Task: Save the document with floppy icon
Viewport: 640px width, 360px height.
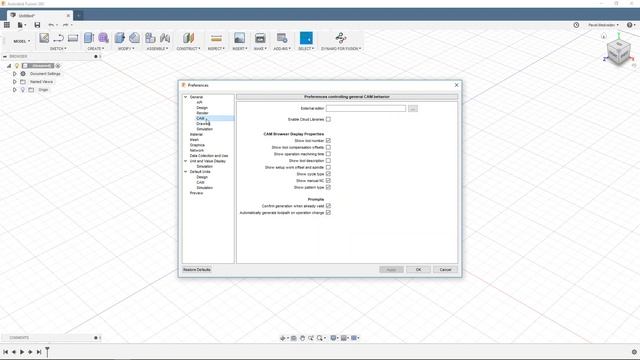Action: 37,25
